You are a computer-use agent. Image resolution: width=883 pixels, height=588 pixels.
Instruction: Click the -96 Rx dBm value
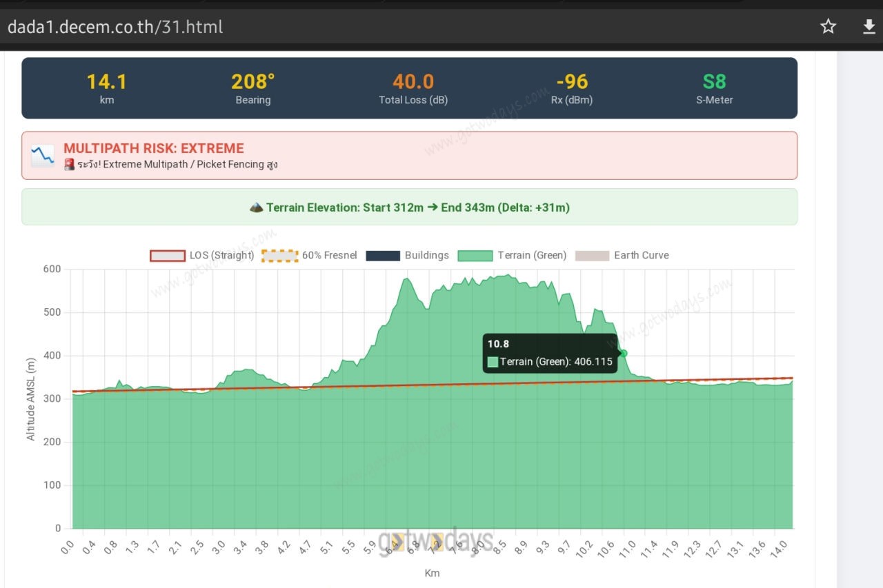click(x=572, y=82)
